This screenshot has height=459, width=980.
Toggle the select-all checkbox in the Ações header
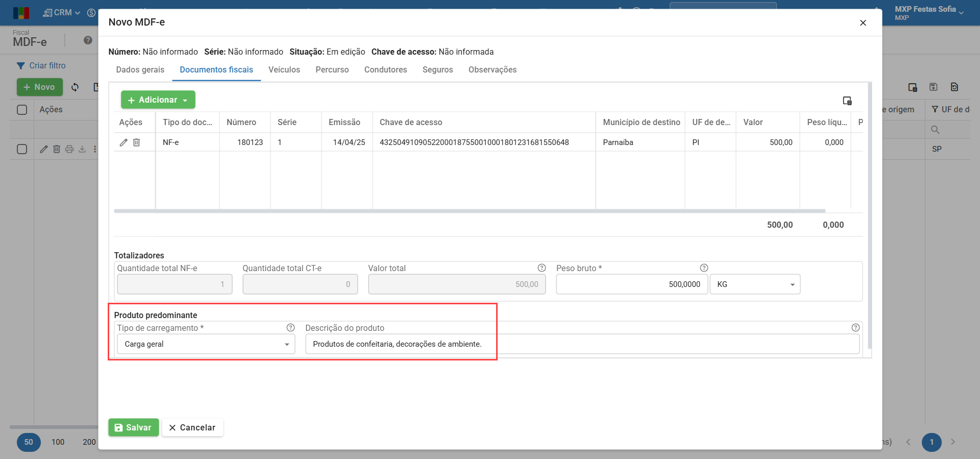pos(22,110)
